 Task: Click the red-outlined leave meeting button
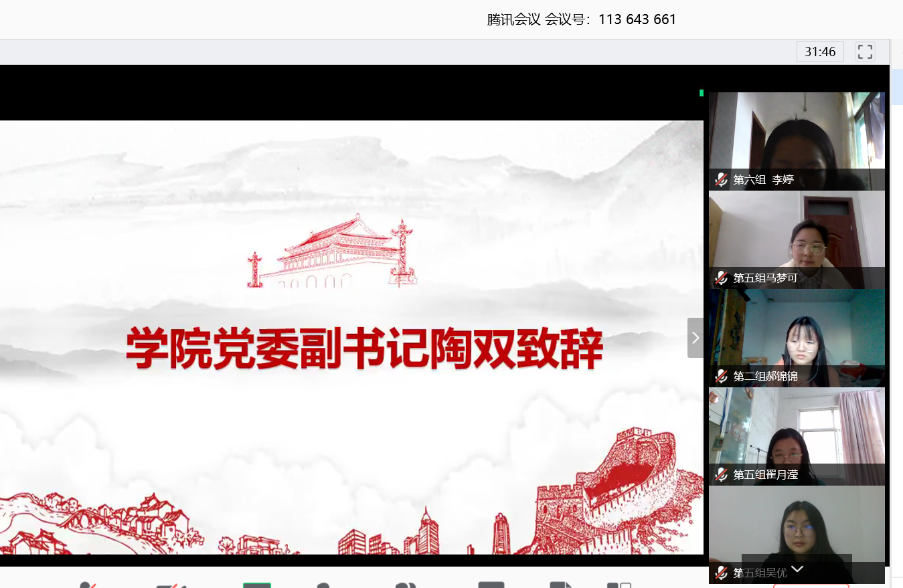click(x=811, y=585)
